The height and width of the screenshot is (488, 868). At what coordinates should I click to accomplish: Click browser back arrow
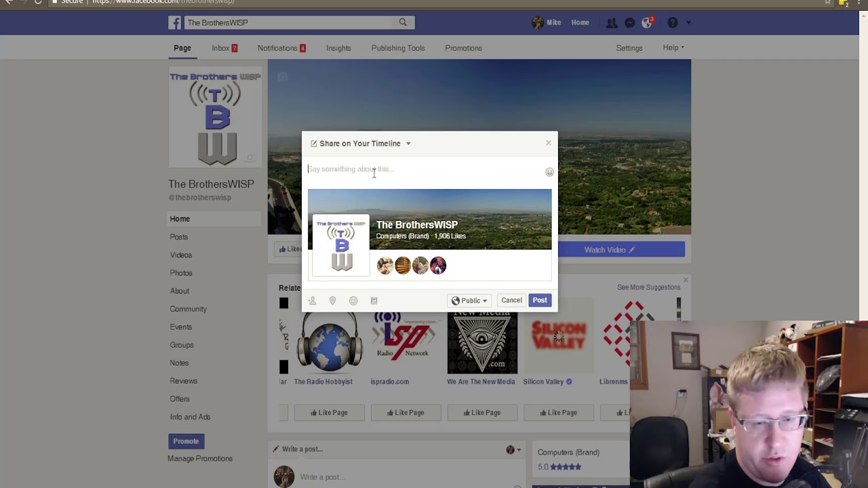9,2
